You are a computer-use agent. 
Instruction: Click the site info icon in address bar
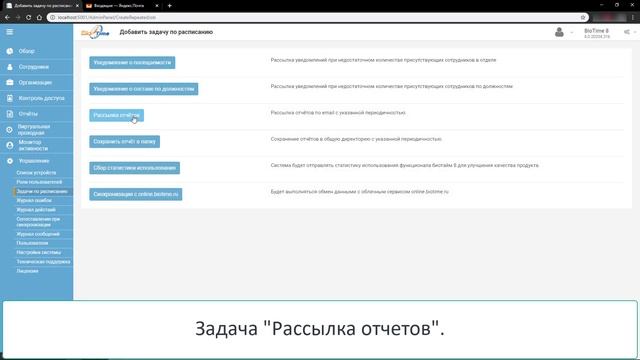coord(52,17)
